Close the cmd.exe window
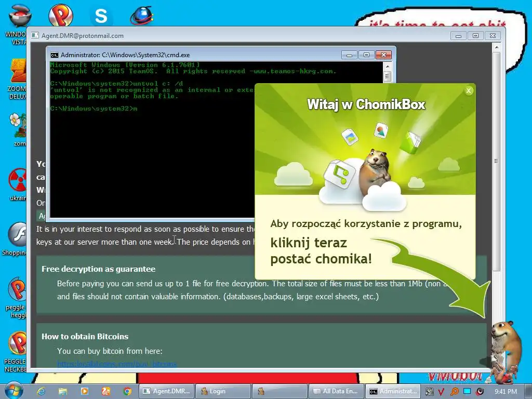 pos(383,55)
